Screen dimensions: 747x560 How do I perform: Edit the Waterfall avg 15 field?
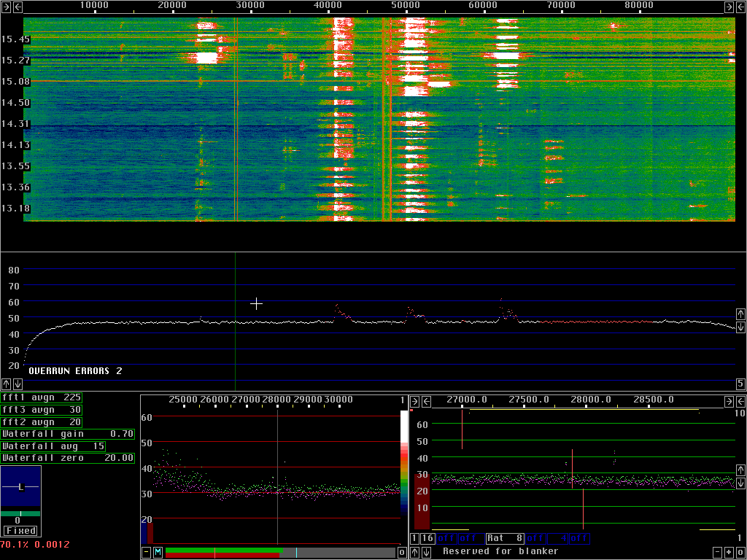(x=53, y=446)
